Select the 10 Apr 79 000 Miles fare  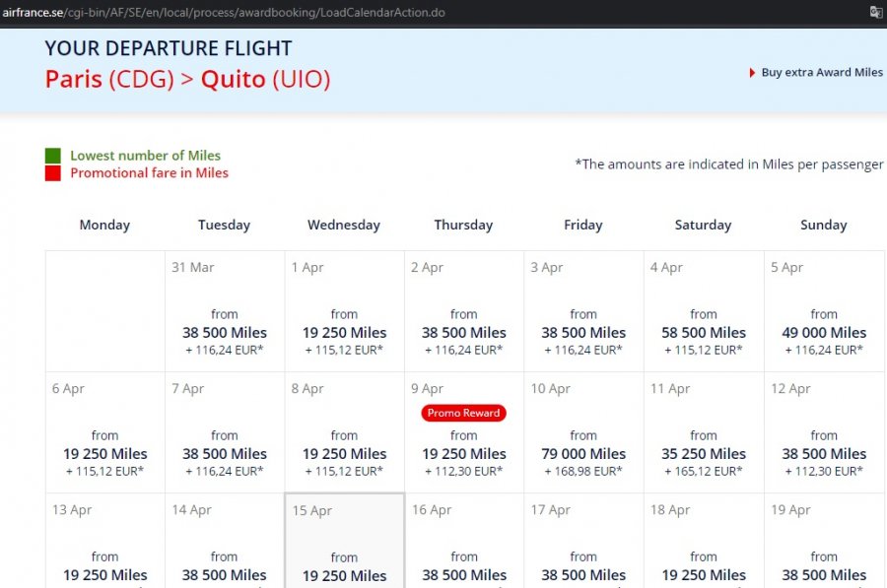pos(583,453)
